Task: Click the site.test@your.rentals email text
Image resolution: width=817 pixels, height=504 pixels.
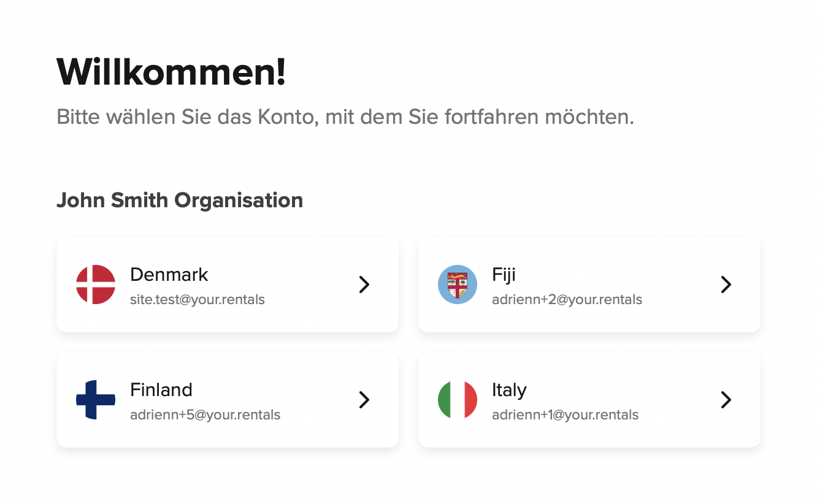Action: [198, 300]
